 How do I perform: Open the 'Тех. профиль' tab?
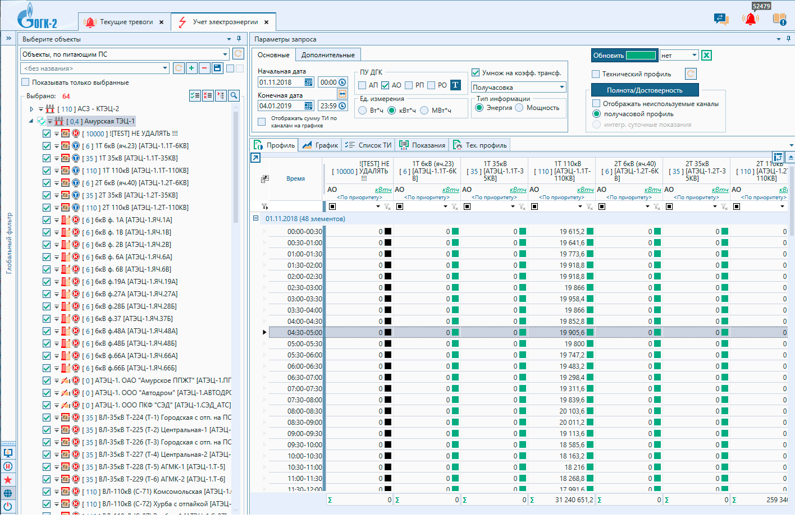480,145
